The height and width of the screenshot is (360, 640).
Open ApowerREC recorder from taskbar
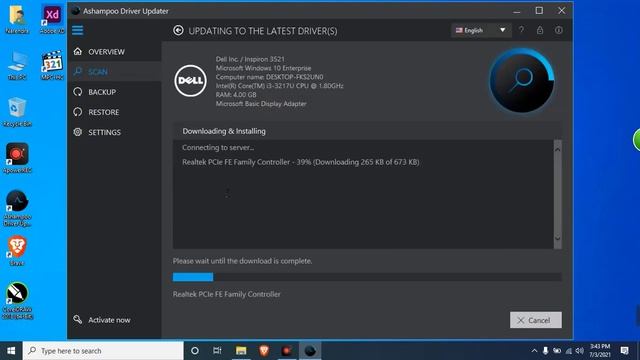287,351
